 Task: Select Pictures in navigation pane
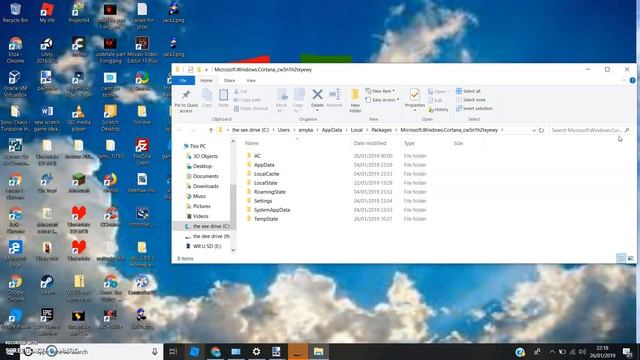202,206
